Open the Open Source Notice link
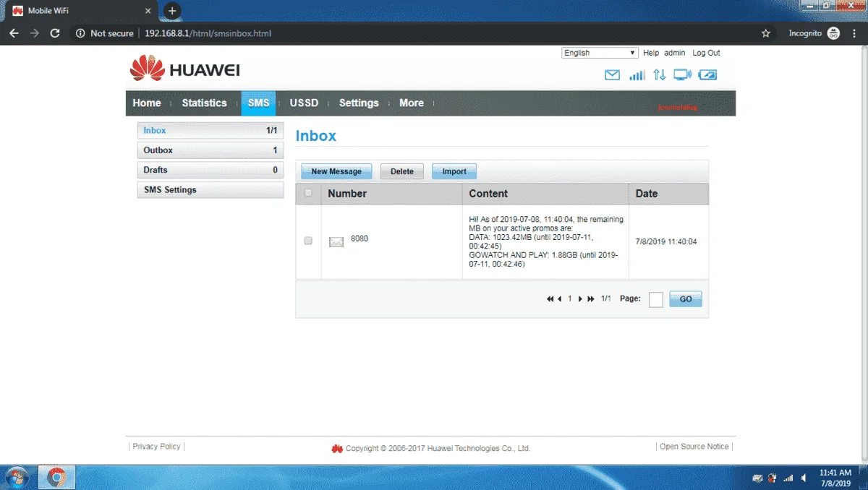 (x=694, y=447)
